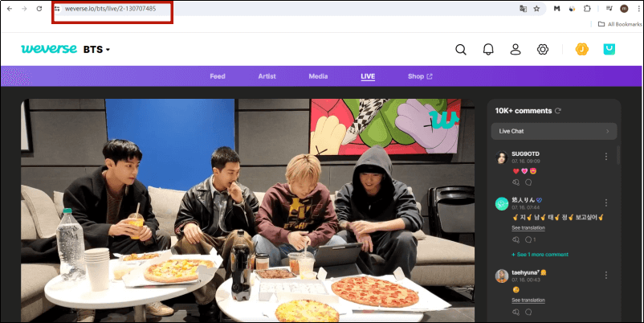Click the heart emojis in SUG9OTD's comment
The width and height of the screenshot is (644, 323).
tap(525, 171)
